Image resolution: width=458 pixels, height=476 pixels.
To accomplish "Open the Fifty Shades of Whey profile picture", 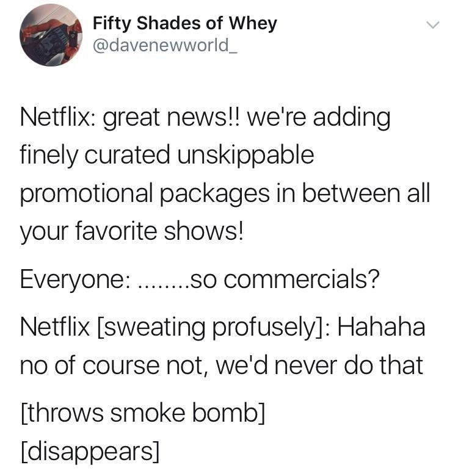I will pos(51,35).
